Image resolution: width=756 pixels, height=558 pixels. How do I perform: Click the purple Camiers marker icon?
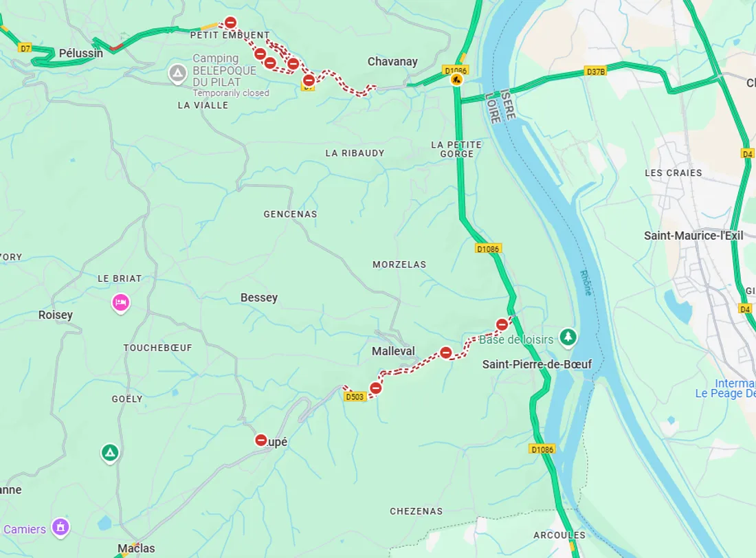[60, 528]
